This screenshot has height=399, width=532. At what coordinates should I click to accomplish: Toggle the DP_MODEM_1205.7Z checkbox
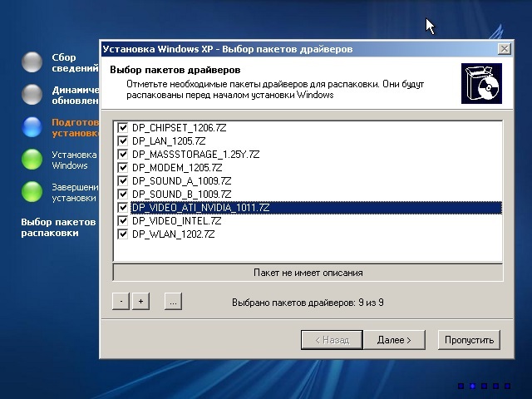pos(122,168)
